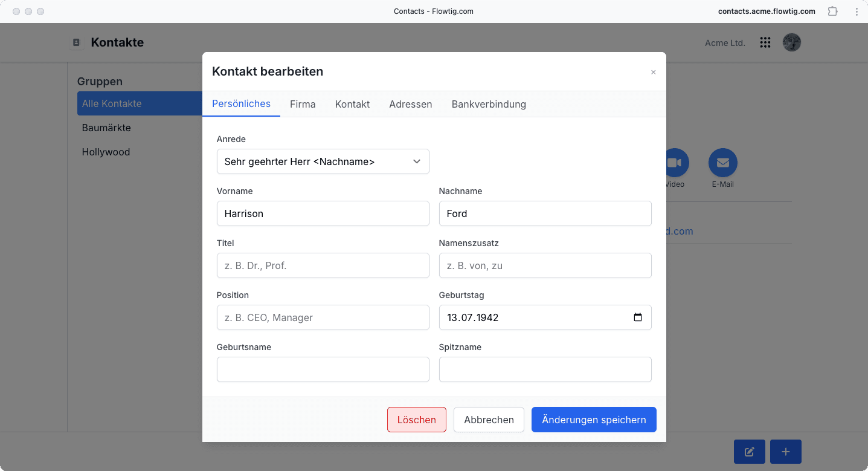Click Änderungen speichern button

click(594, 420)
